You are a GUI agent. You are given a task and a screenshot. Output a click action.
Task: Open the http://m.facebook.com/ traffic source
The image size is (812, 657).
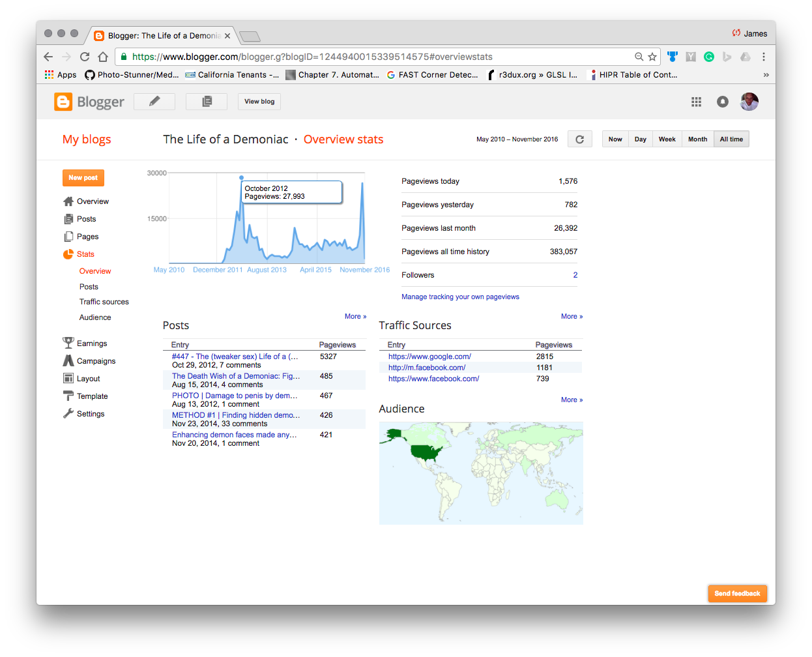coord(427,368)
